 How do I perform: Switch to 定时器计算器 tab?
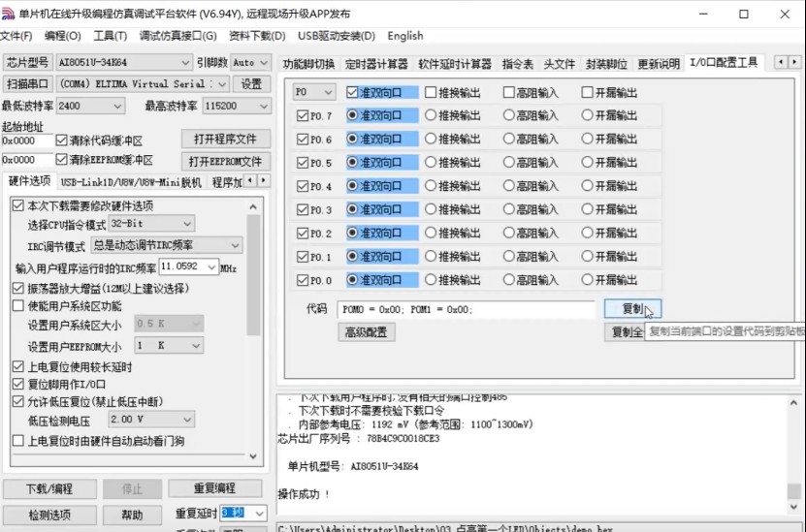click(x=376, y=64)
